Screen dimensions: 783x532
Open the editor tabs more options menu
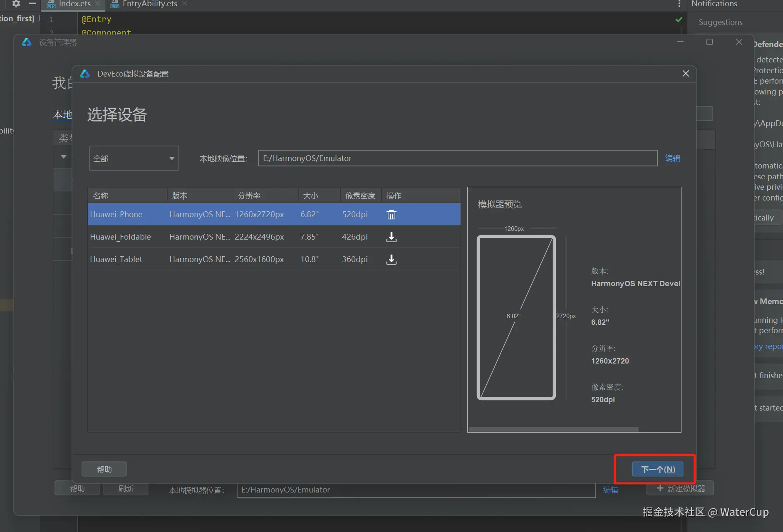coord(679,4)
